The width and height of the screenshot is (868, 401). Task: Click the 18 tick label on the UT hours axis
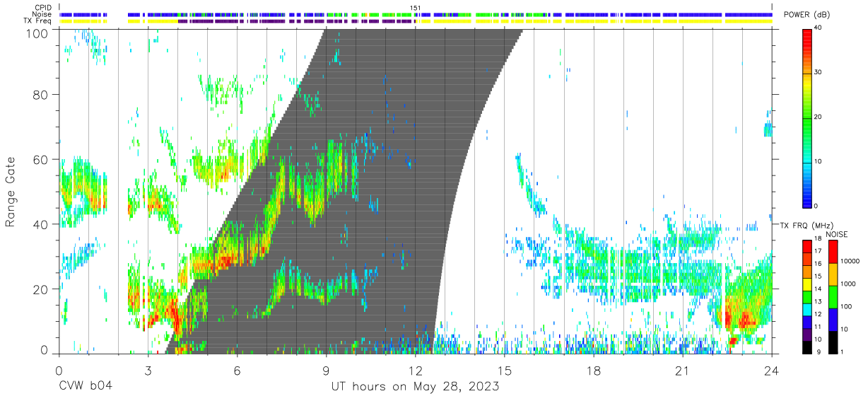pos(593,371)
